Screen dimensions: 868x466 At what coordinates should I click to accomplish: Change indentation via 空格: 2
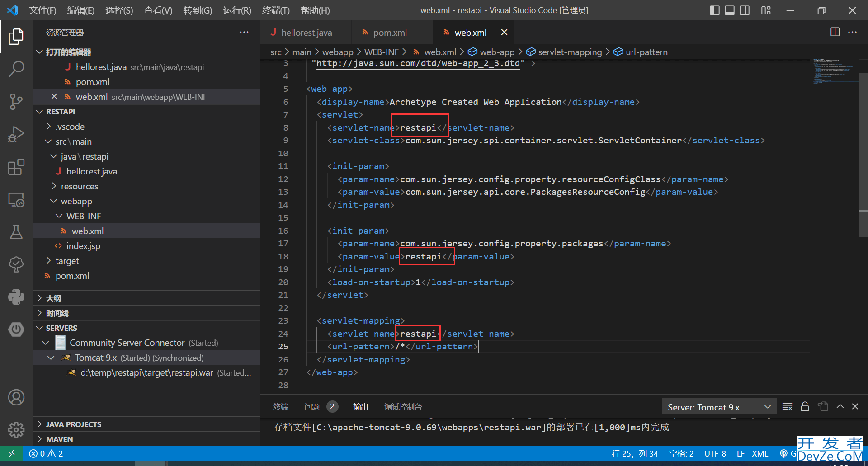point(681,453)
